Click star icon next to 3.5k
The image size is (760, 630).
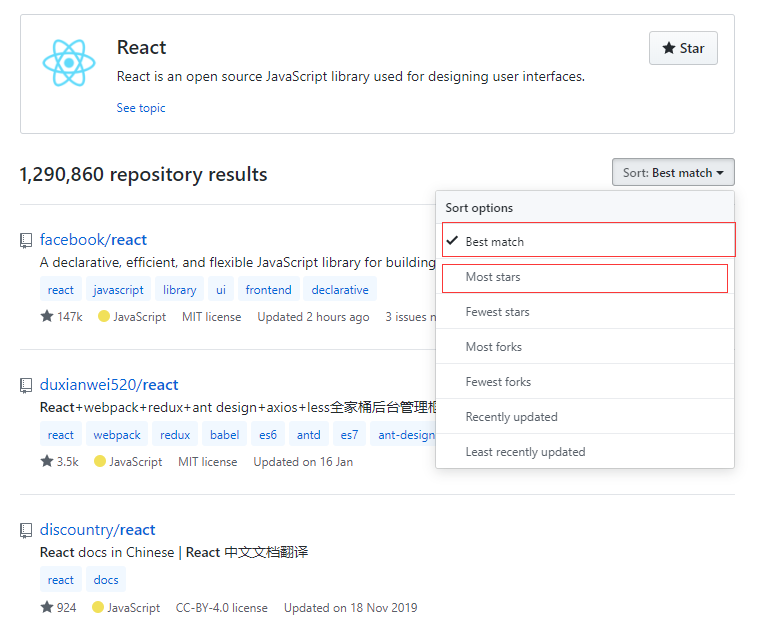click(x=47, y=461)
